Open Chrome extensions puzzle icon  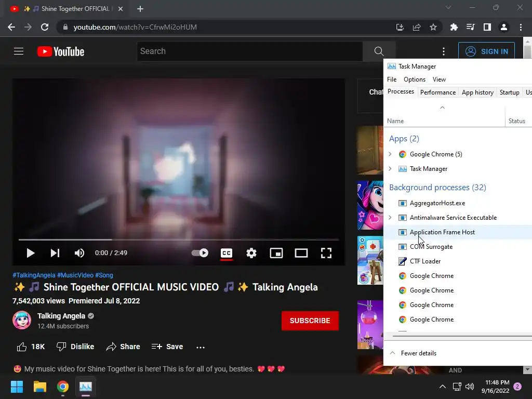[454, 27]
